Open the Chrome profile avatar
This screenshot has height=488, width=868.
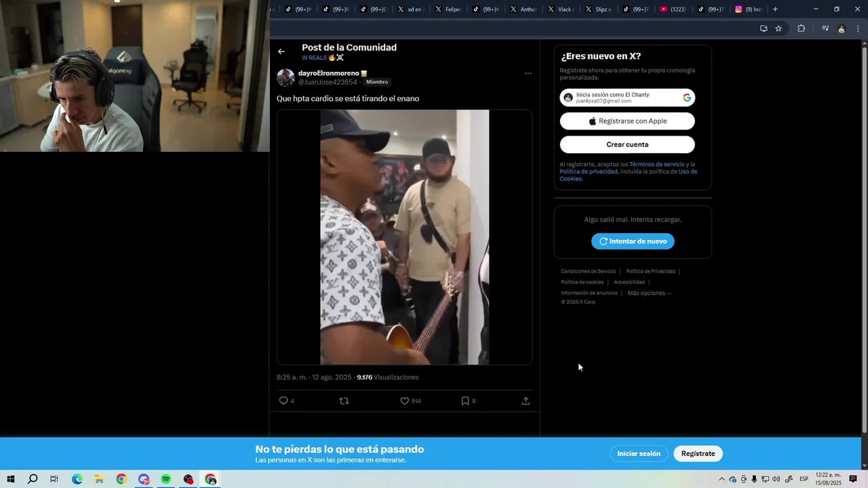[842, 28]
